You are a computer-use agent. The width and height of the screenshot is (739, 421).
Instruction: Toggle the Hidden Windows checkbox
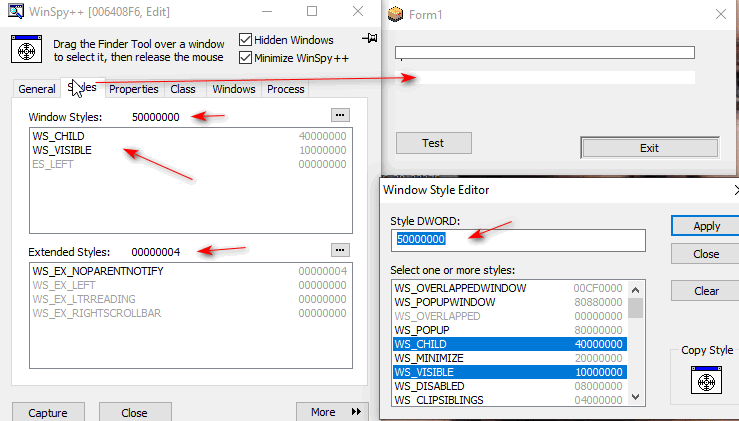(x=246, y=40)
